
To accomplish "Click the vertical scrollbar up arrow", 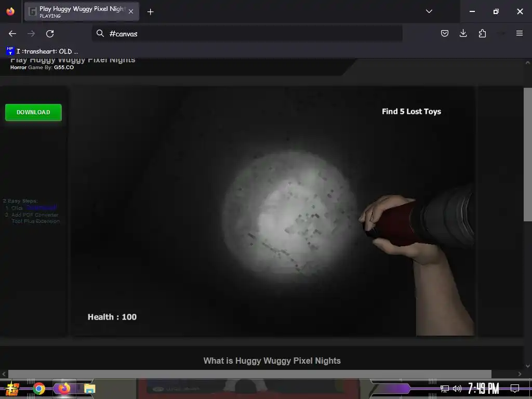I will click(x=528, y=63).
